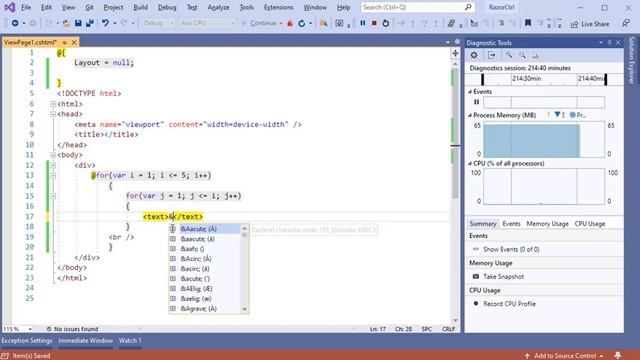Collapse the body tag on line 11

(53, 155)
